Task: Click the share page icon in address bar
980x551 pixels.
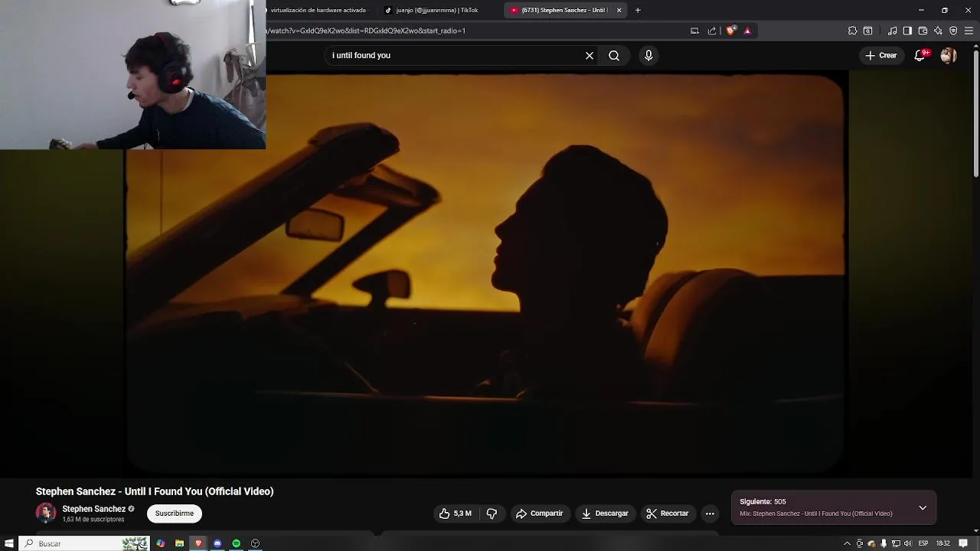Action: 712,31
